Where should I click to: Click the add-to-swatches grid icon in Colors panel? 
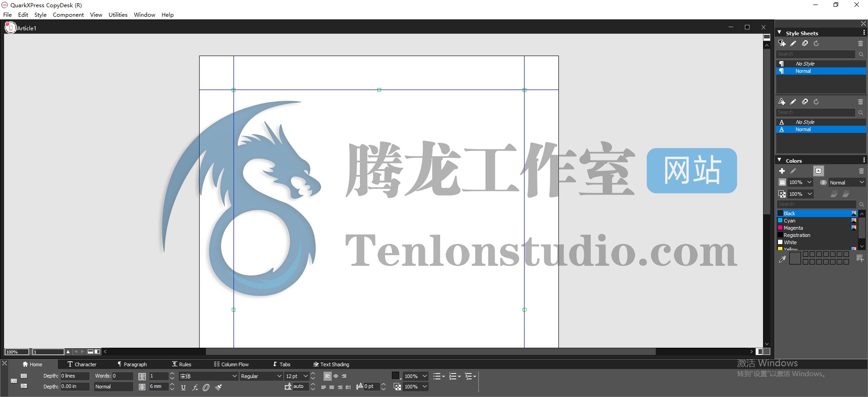[x=860, y=258]
